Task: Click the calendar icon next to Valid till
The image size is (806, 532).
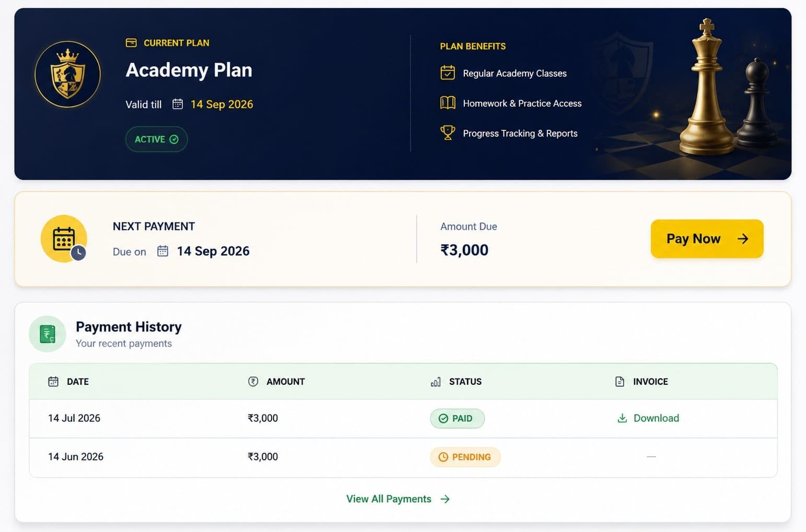Action: coord(178,104)
